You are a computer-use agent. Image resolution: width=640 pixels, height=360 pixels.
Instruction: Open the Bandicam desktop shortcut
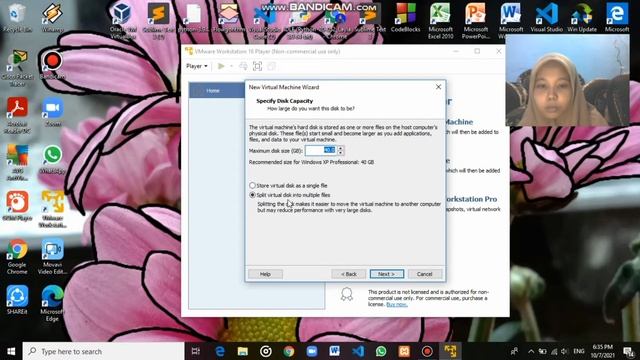(x=52, y=65)
